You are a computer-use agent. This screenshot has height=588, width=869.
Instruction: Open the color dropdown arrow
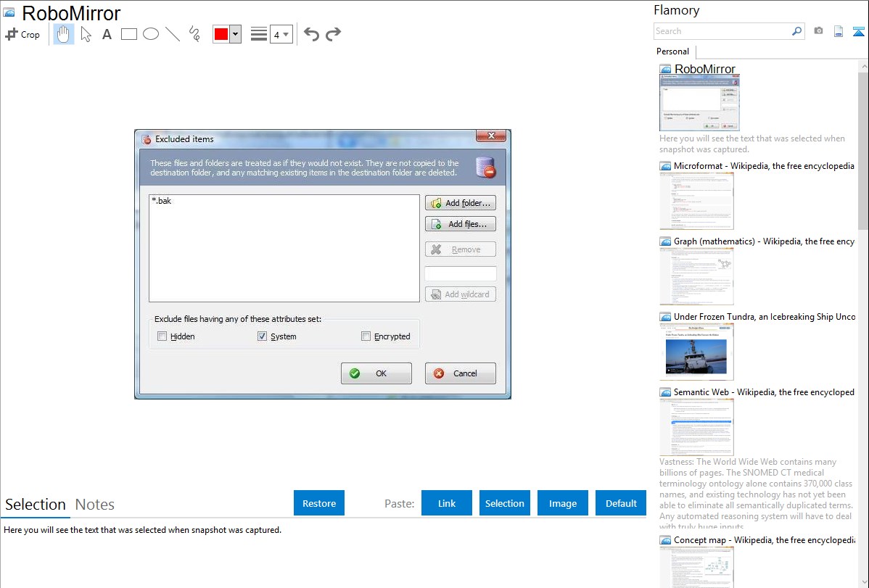pyautogui.click(x=235, y=34)
